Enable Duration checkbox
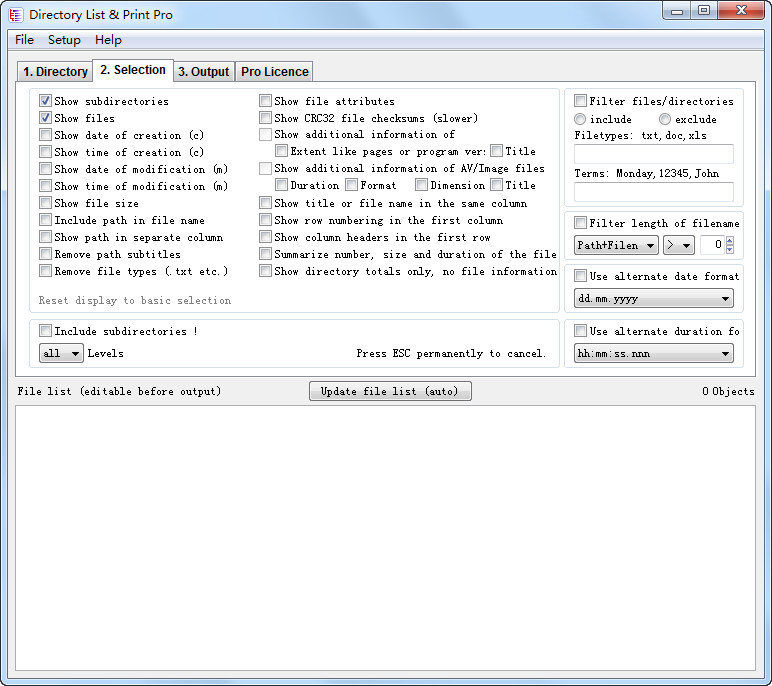This screenshot has height=686, width=772. [281, 185]
